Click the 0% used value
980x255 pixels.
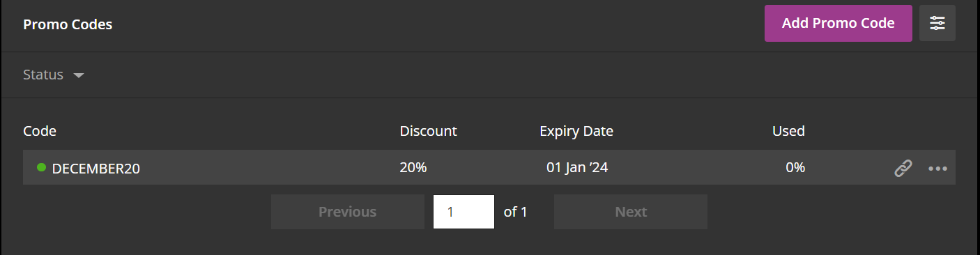coord(795,167)
